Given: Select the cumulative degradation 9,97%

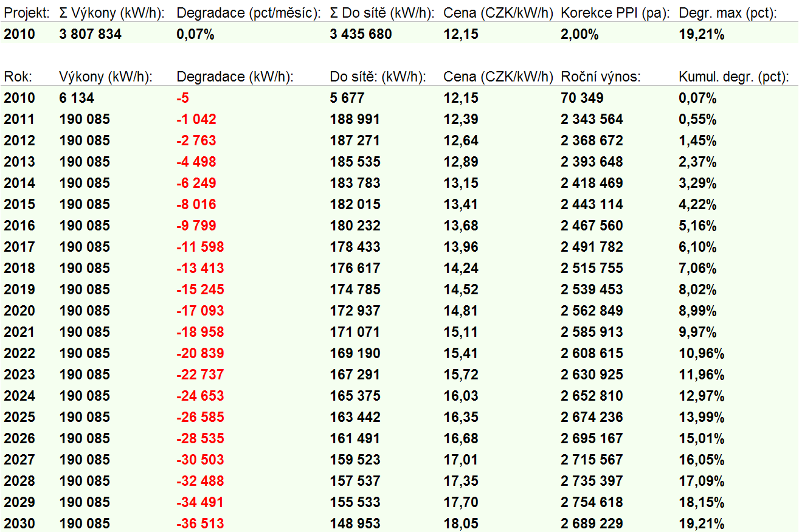Looking at the screenshot, I should pyautogui.click(x=697, y=333).
